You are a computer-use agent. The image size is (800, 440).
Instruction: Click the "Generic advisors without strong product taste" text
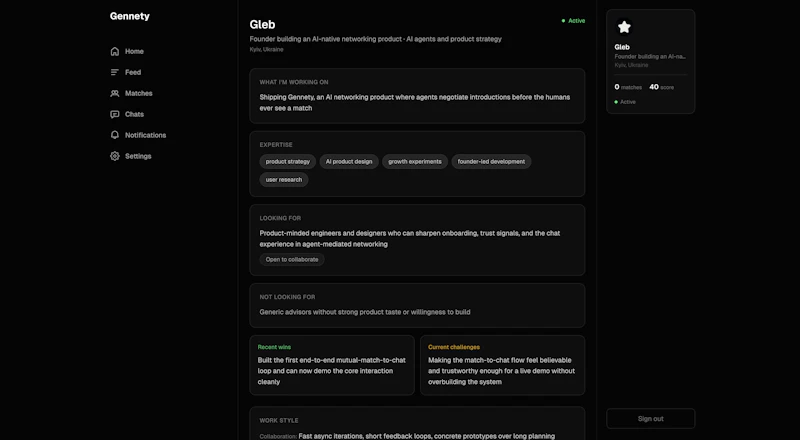[x=365, y=312]
